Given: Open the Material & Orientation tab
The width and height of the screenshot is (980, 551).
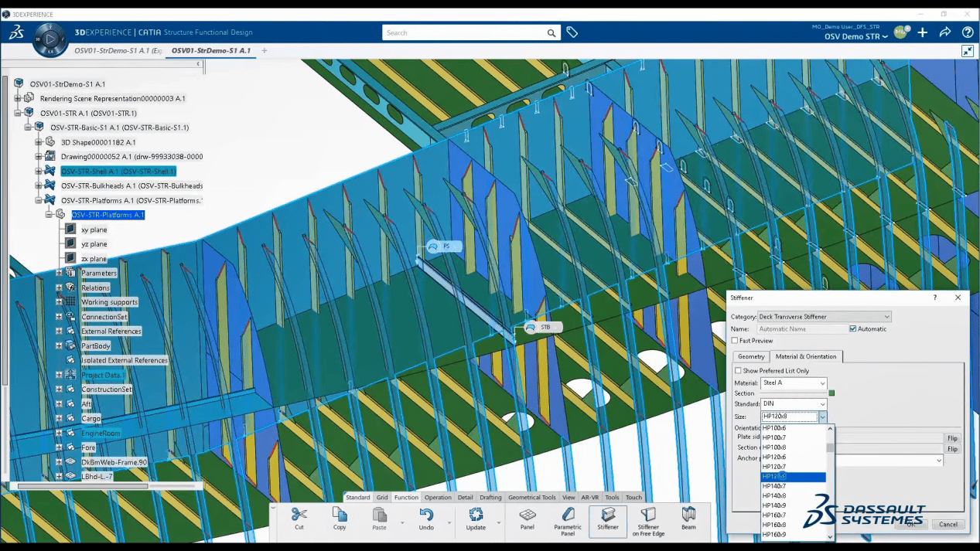Looking at the screenshot, I should point(806,356).
